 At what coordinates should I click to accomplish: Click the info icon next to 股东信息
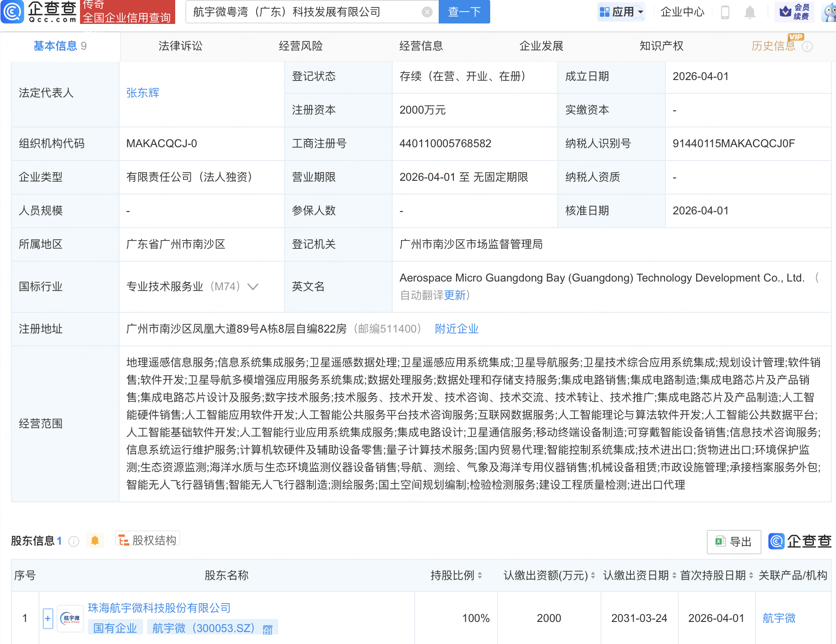pyautogui.click(x=74, y=541)
